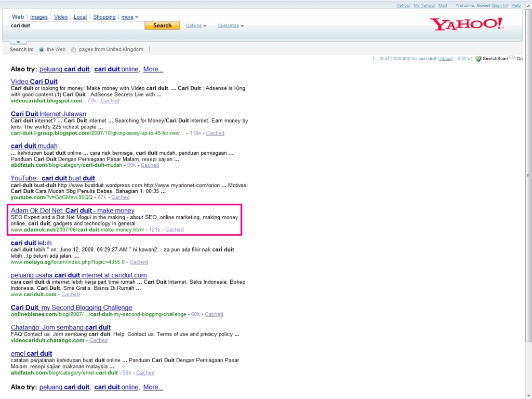Click bottom 'cari duit online' suggestion
This screenshot has width=532, height=399.
pyautogui.click(x=116, y=387)
